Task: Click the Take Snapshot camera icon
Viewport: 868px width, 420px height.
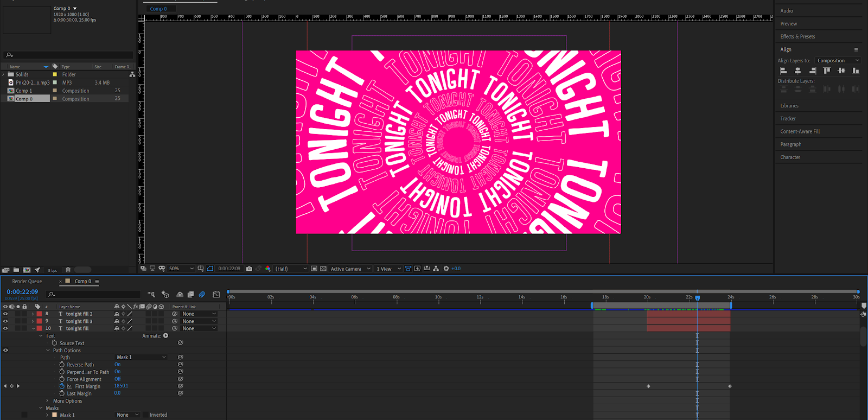Action: pyautogui.click(x=249, y=269)
